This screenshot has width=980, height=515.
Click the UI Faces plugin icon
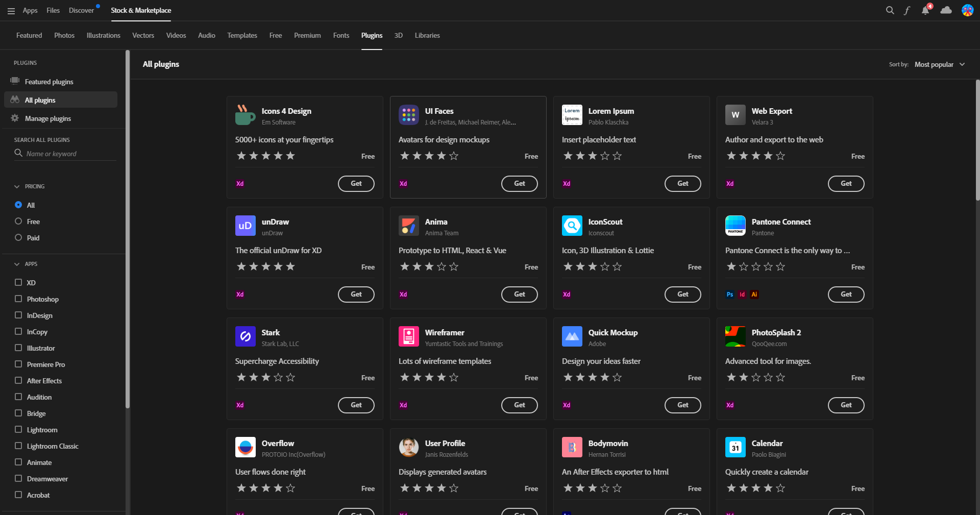pyautogui.click(x=409, y=115)
